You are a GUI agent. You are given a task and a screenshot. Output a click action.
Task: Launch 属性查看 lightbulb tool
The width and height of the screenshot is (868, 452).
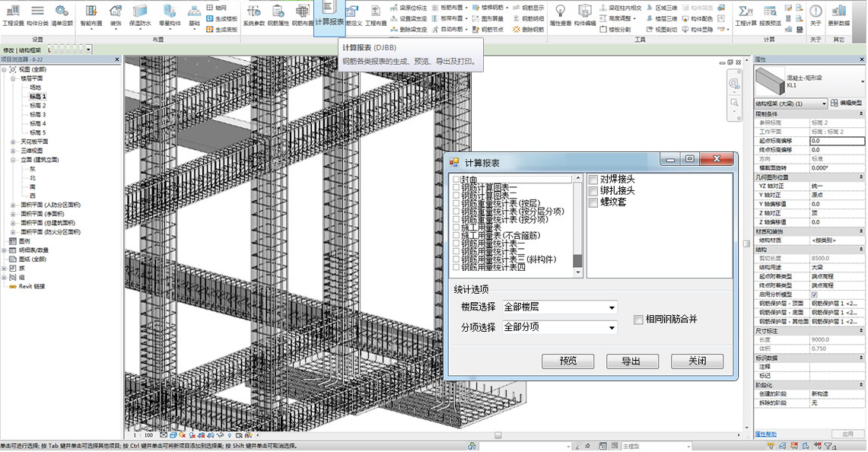click(560, 12)
